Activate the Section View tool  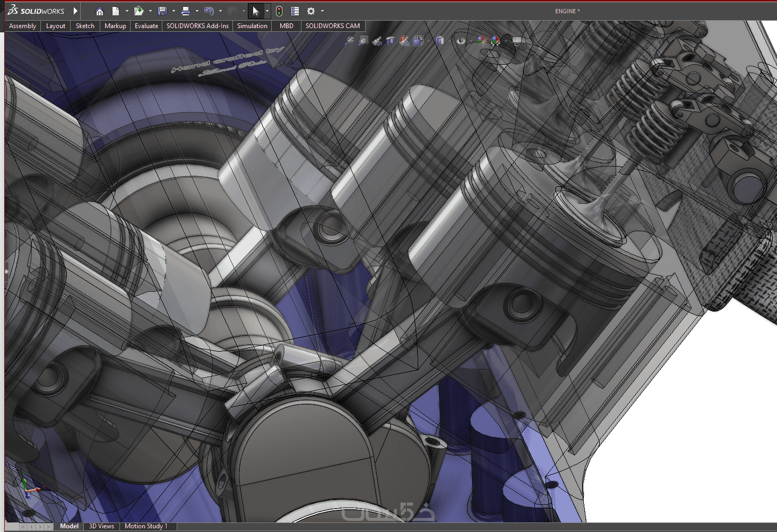point(391,41)
